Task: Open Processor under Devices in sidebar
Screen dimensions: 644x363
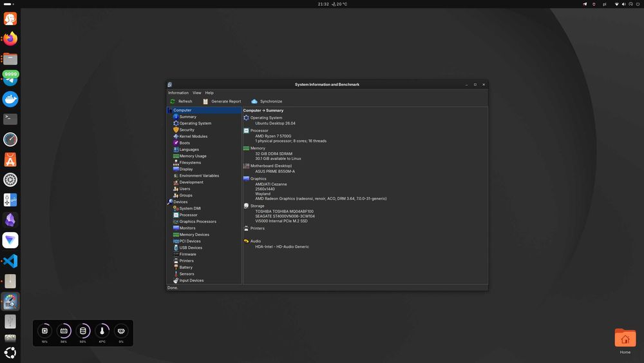Action: [x=188, y=215]
